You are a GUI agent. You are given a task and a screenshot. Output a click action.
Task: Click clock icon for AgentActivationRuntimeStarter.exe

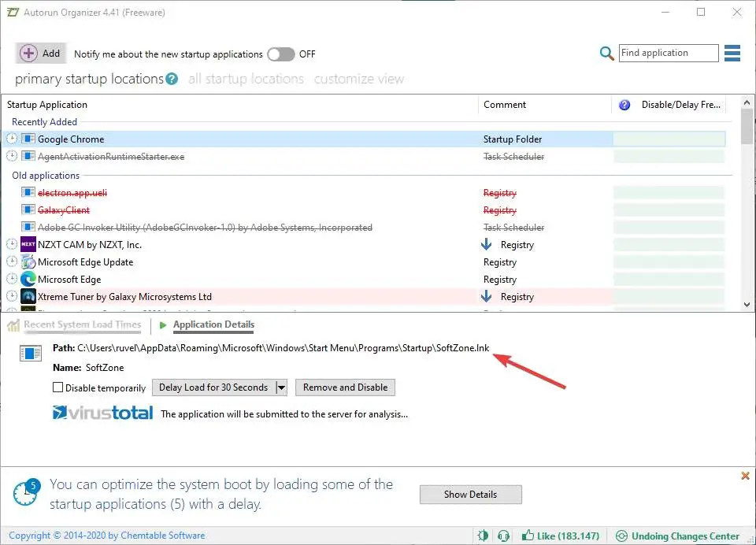point(12,156)
